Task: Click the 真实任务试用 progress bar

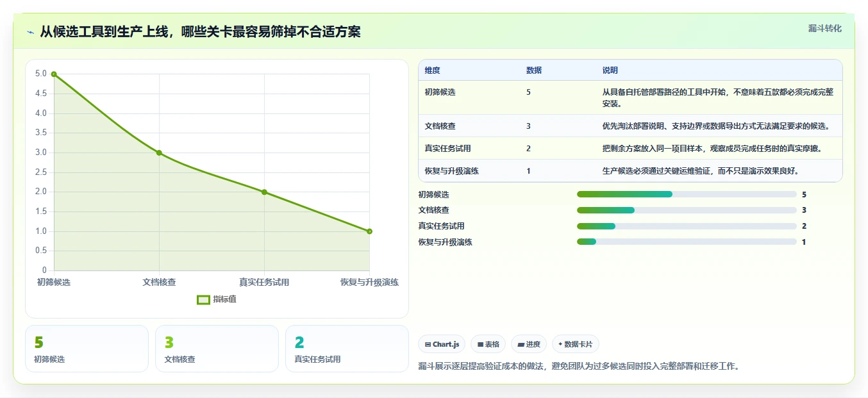Action: tap(687, 226)
